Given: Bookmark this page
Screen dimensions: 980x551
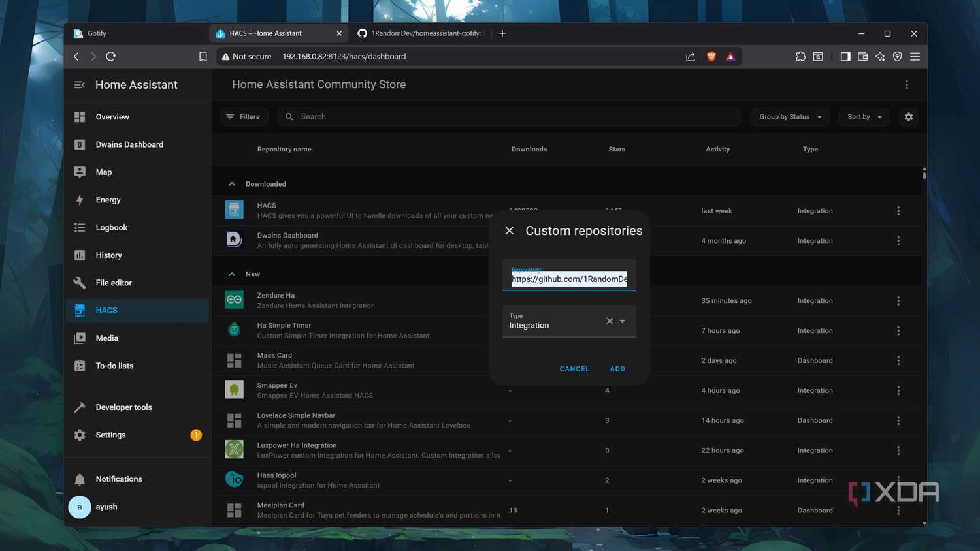Looking at the screenshot, I should [203, 57].
